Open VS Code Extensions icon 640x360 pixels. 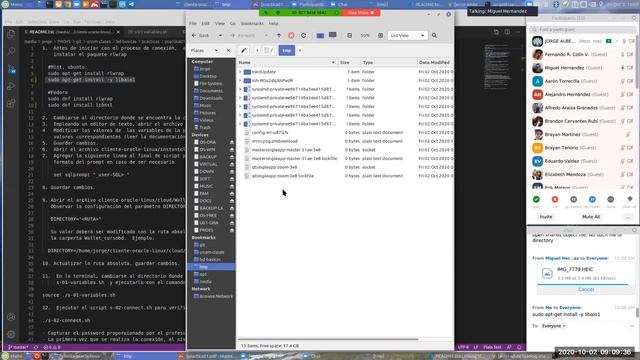pyautogui.click(x=11, y=103)
